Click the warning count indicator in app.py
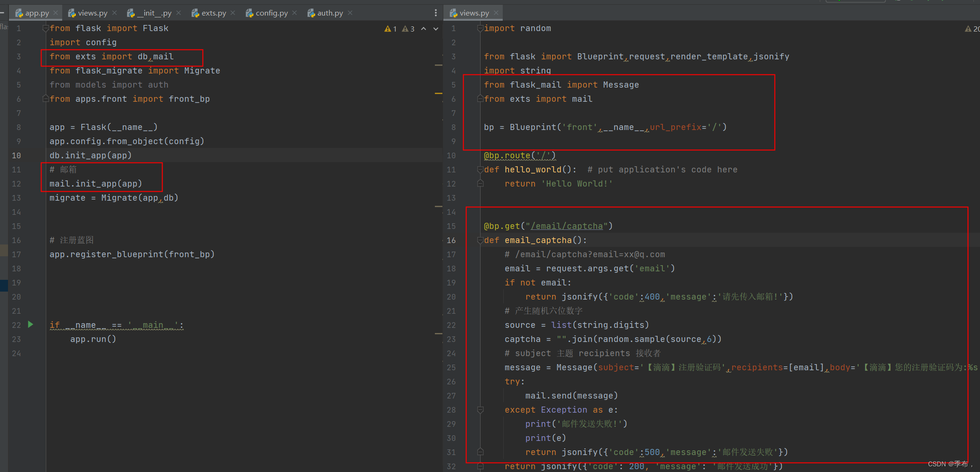 point(391,29)
